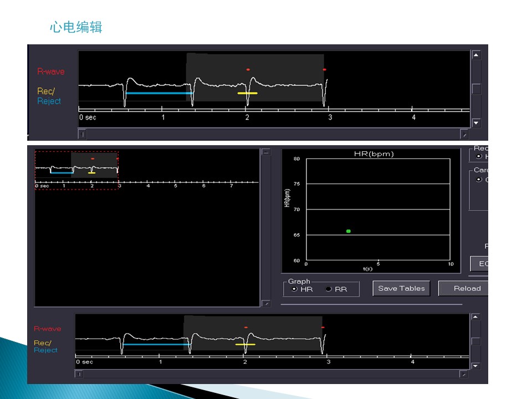
Task: Click the yellow accept marker in top ECG
Action: pos(247,93)
